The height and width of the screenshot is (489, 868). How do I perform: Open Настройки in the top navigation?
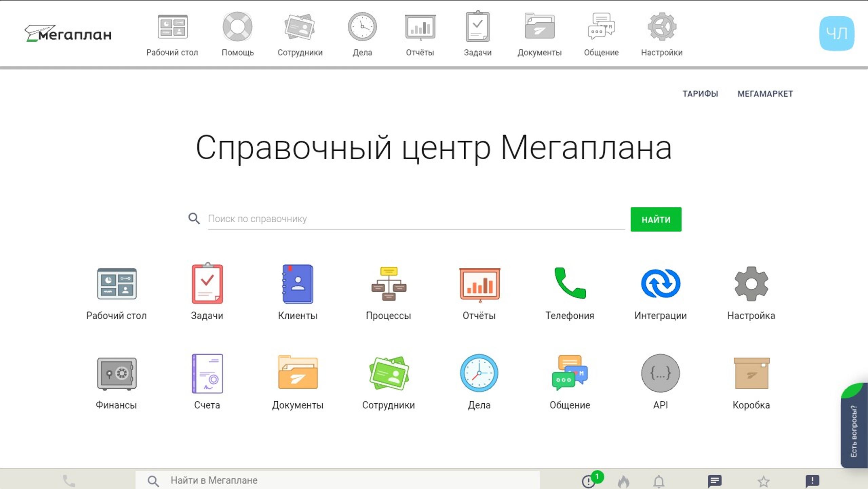(x=661, y=34)
